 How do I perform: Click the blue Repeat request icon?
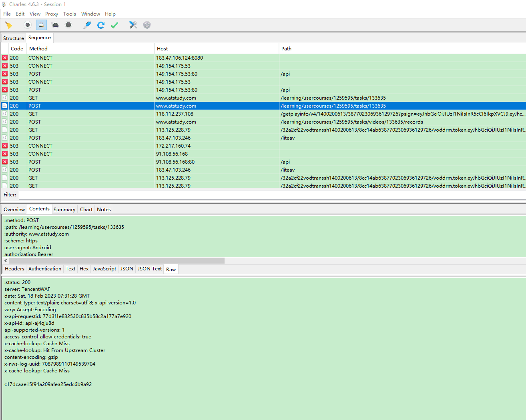click(101, 25)
